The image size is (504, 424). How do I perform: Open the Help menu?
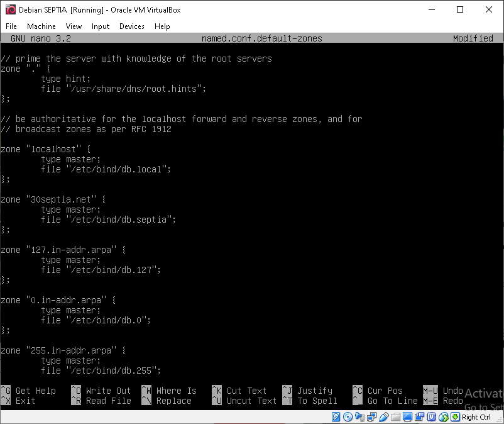tap(162, 26)
